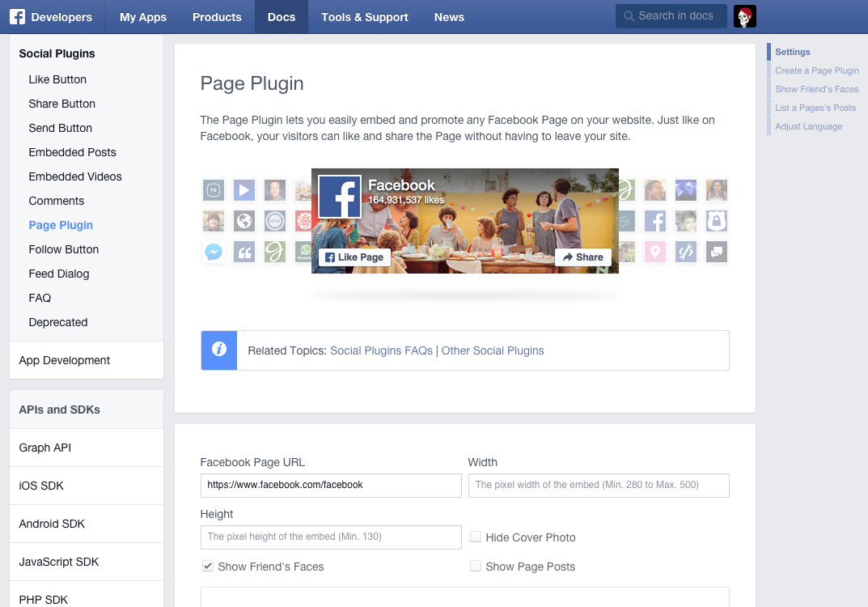Open the JavaScript SDK docs section

pyautogui.click(x=87, y=562)
